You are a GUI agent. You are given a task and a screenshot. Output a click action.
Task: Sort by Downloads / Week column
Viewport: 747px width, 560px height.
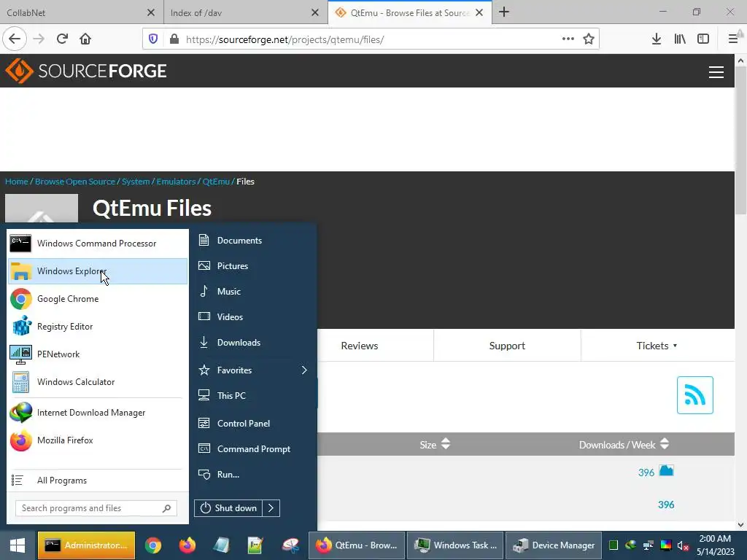pos(624,445)
